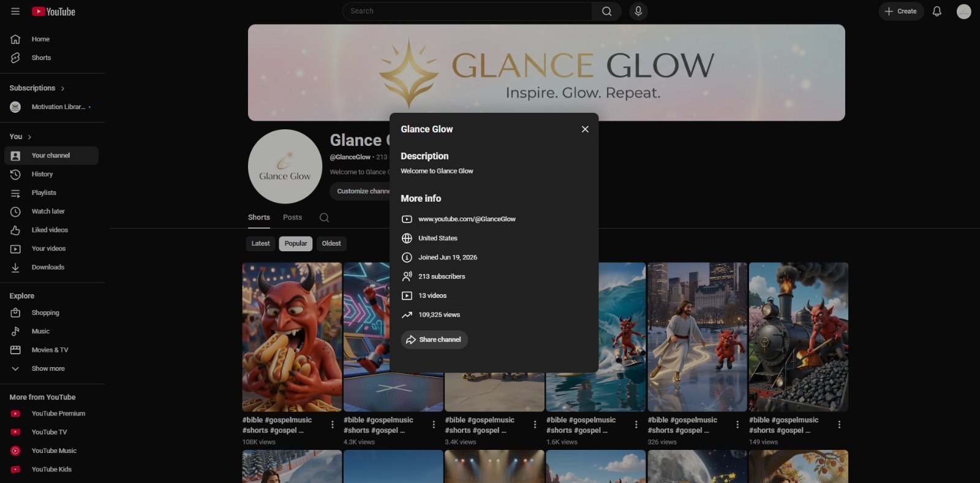
Task: Open YouTube Music from More from YouTube
Action: (54, 451)
